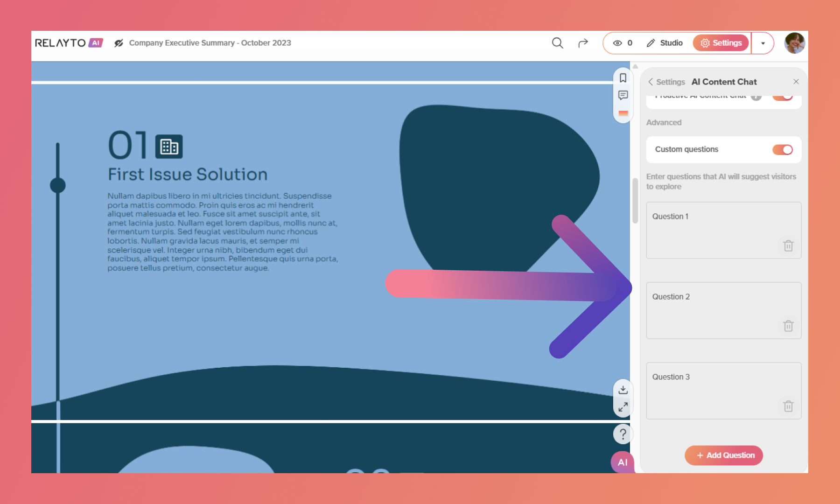
Task: Open the bookmark icon in the side toolbar
Action: [x=623, y=78]
